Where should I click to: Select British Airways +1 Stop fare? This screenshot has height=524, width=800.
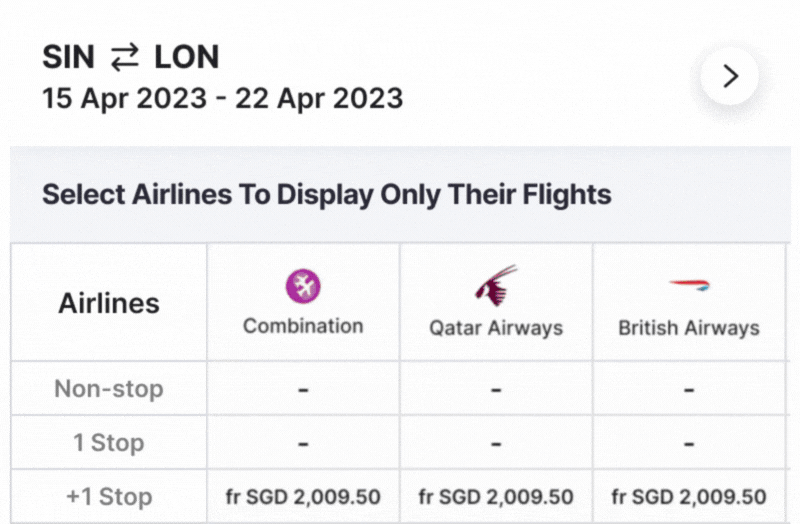689,496
